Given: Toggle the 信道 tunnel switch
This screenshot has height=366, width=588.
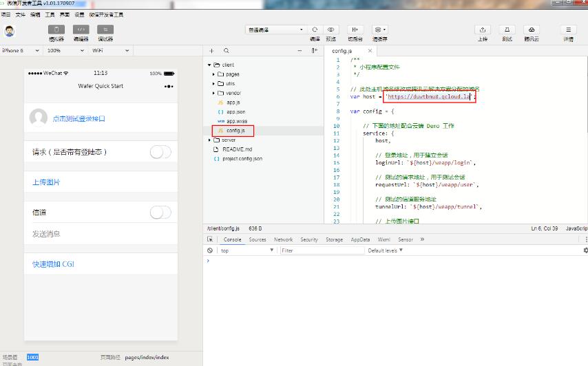Looking at the screenshot, I should [x=160, y=213].
